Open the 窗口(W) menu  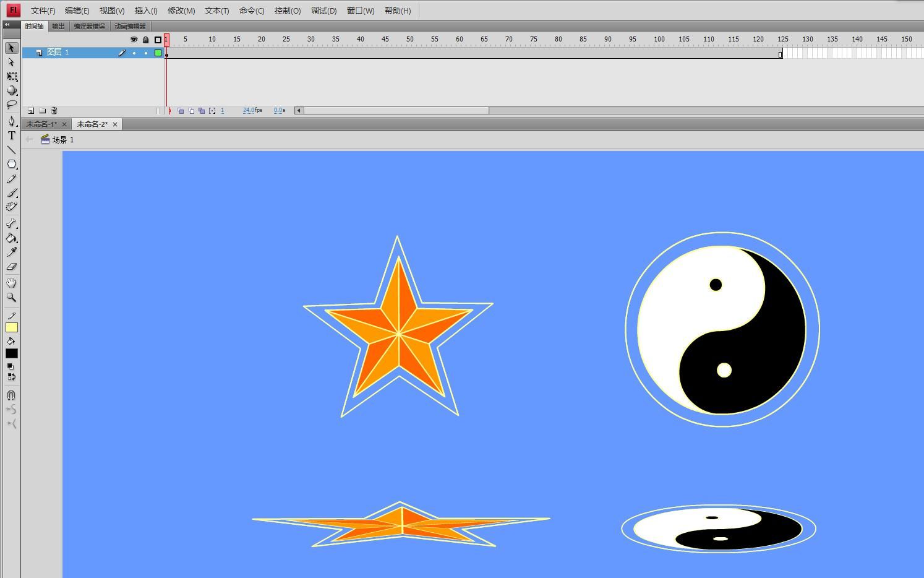(361, 11)
